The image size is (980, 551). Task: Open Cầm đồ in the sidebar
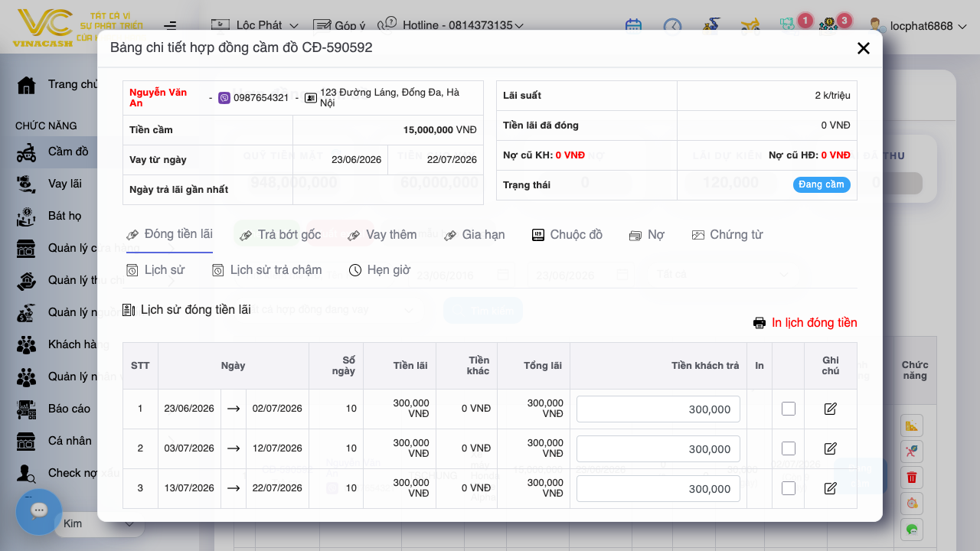53,152
